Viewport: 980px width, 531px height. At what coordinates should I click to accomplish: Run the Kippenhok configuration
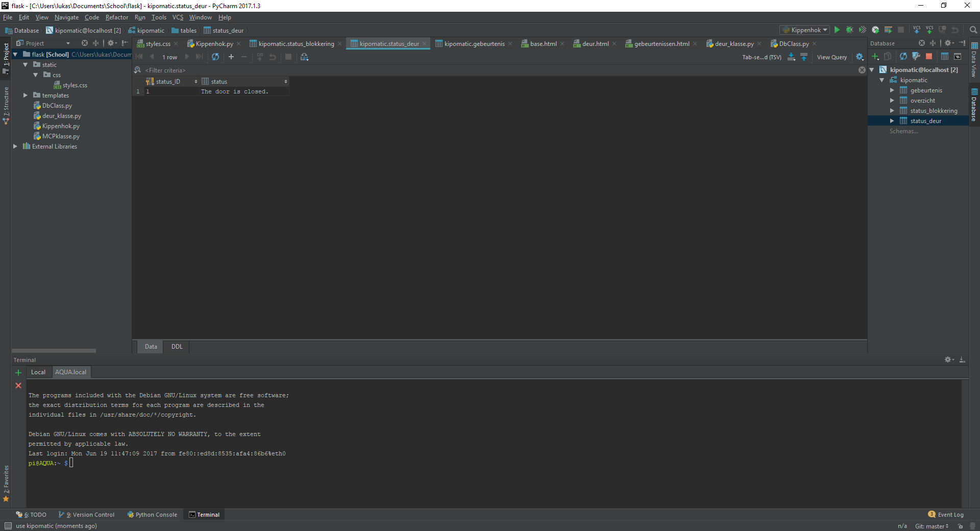(837, 30)
